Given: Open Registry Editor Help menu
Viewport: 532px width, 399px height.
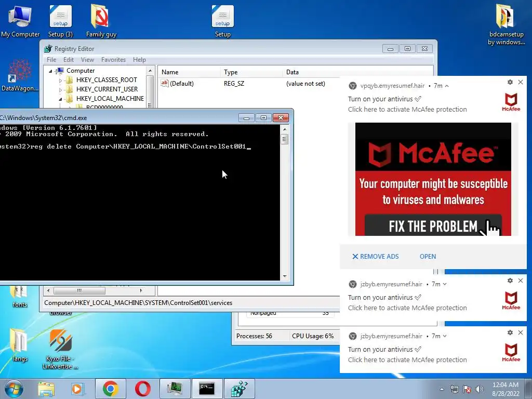Looking at the screenshot, I should [139, 60].
